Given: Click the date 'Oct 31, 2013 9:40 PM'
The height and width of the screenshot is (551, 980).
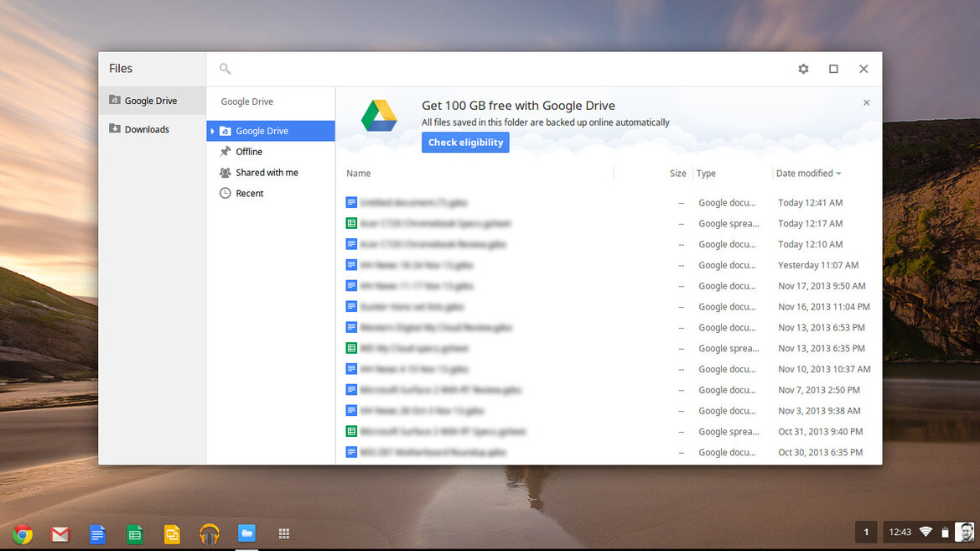Looking at the screenshot, I should (x=820, y=432).
